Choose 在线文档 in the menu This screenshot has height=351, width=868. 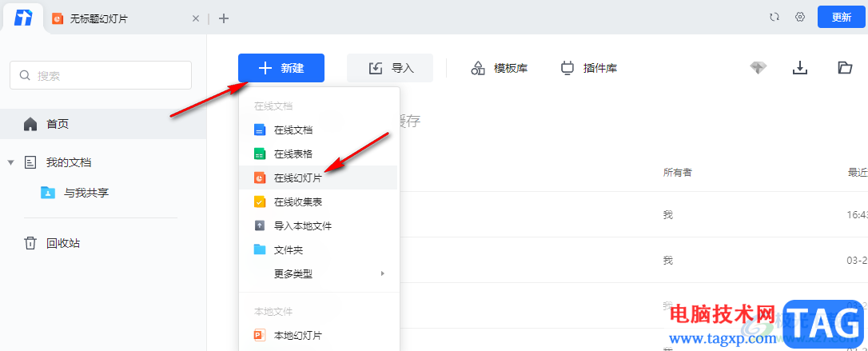point(293,130)
